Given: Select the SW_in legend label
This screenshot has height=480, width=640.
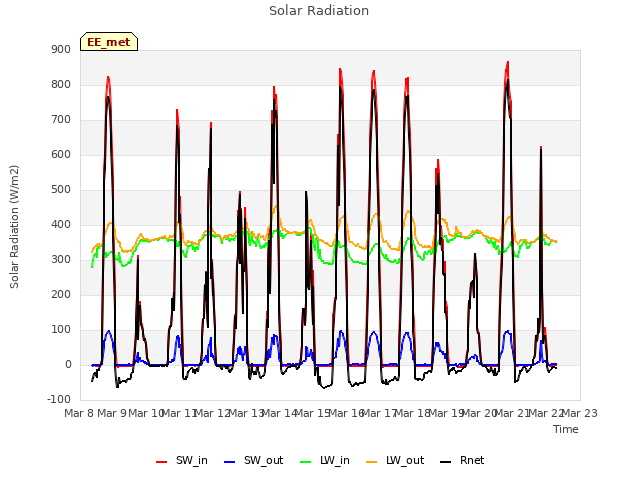Looking at the screenshot, I should (192, 460).
